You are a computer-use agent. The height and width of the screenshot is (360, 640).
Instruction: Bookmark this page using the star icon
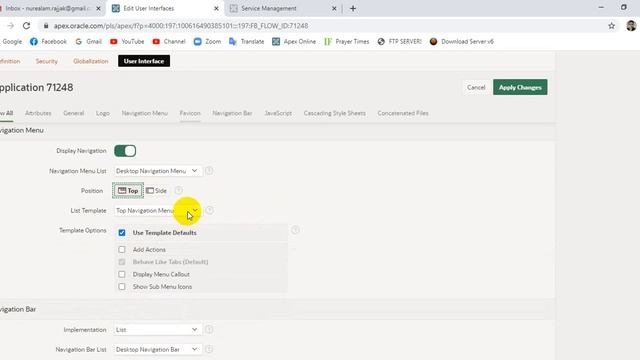(x=611, y=26)
